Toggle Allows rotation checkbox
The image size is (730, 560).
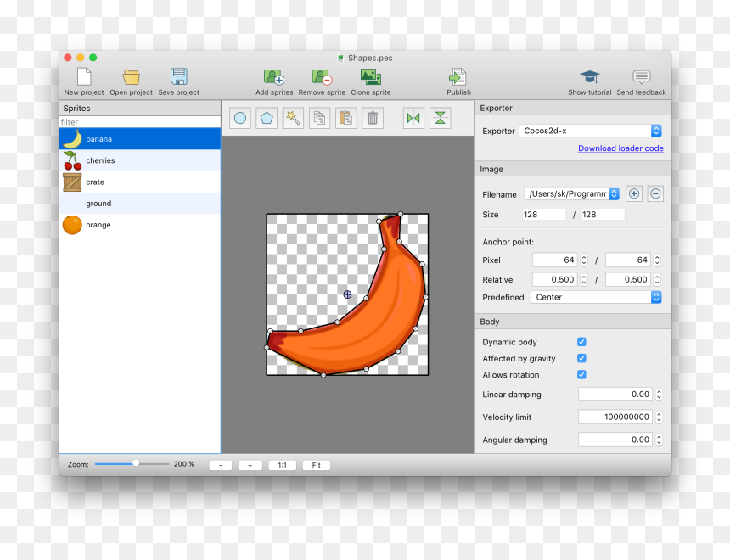(581, 374)
